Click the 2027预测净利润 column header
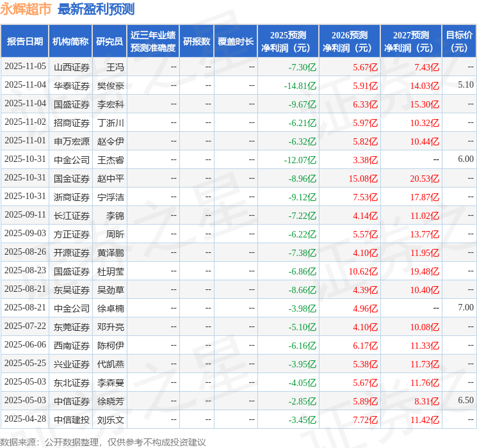Screen dimensions: 477x448 (x=410, y=42)
